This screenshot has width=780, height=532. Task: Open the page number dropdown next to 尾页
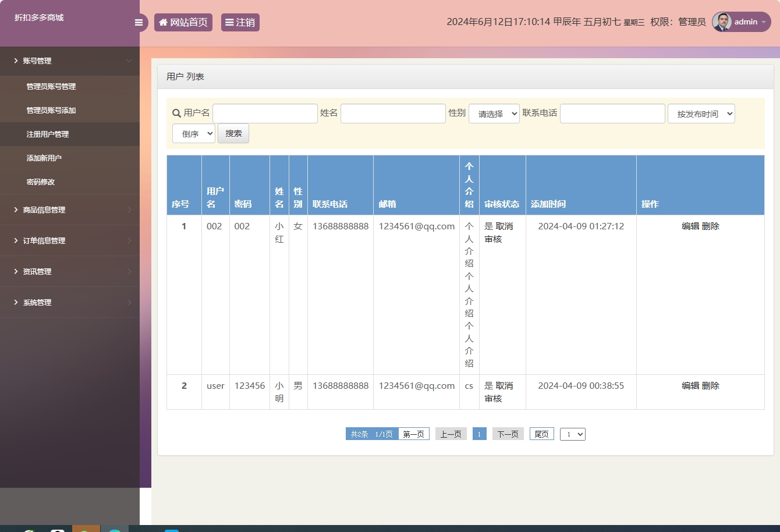[x=572, y=434]
